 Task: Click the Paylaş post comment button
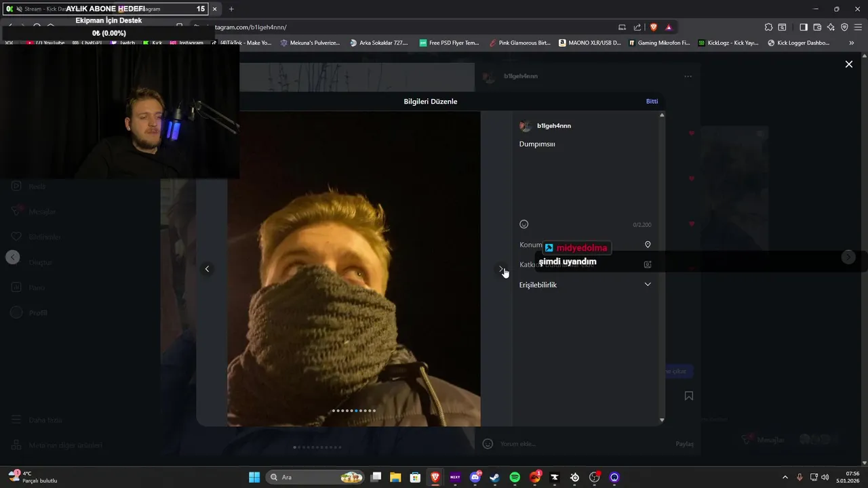coord(685,444)
